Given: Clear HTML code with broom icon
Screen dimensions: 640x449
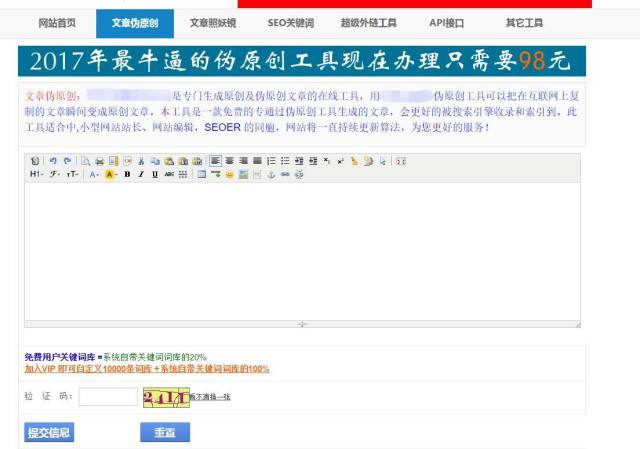Looking at the screenshot, I should [354, 161].
